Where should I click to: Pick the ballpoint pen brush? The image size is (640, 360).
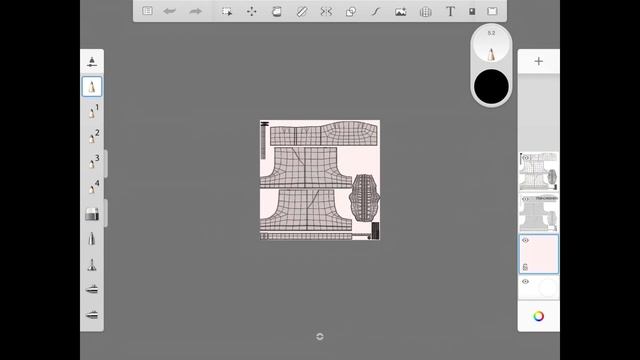[92, 239]
